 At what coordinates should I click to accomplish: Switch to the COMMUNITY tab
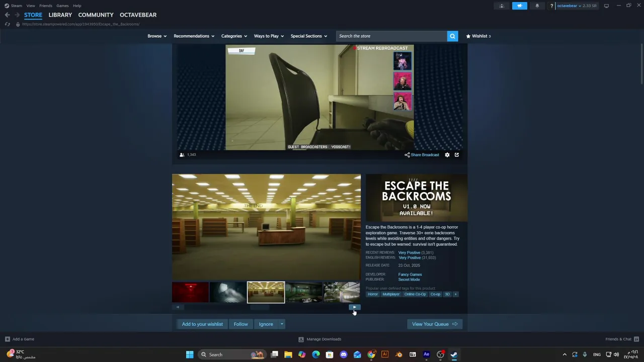[x=96, y=15]
